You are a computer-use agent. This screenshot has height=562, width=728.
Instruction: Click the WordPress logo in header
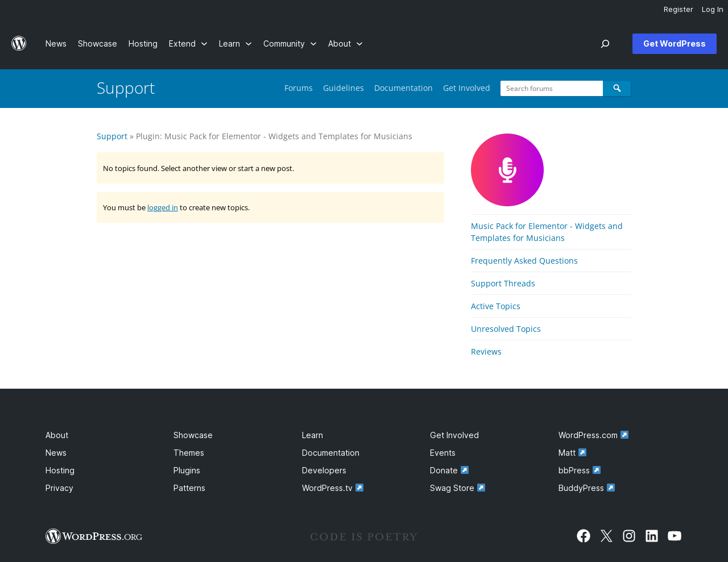pyautogui.click(x=19, y=44)
